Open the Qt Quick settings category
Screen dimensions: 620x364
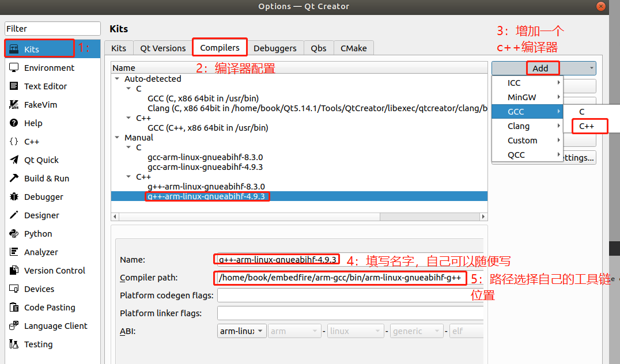click(x=52, y=160)
